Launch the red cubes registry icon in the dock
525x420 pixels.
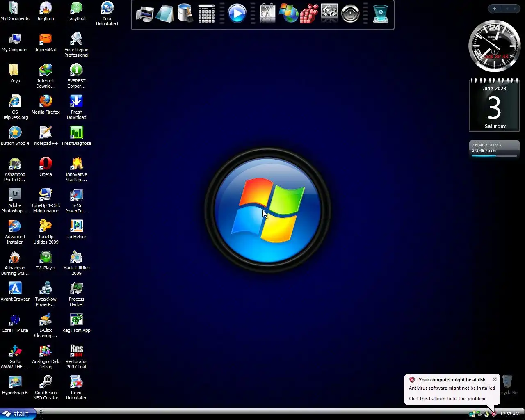309,14
